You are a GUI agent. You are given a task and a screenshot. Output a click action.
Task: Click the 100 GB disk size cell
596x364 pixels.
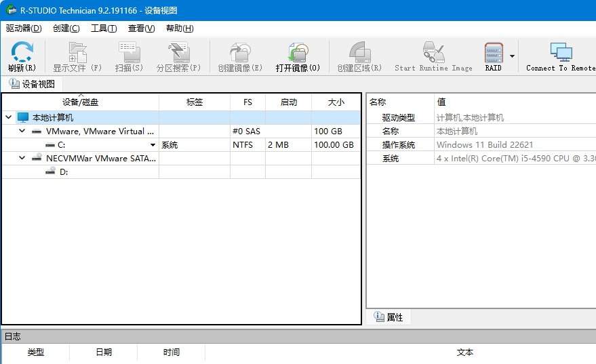point(336,131)
